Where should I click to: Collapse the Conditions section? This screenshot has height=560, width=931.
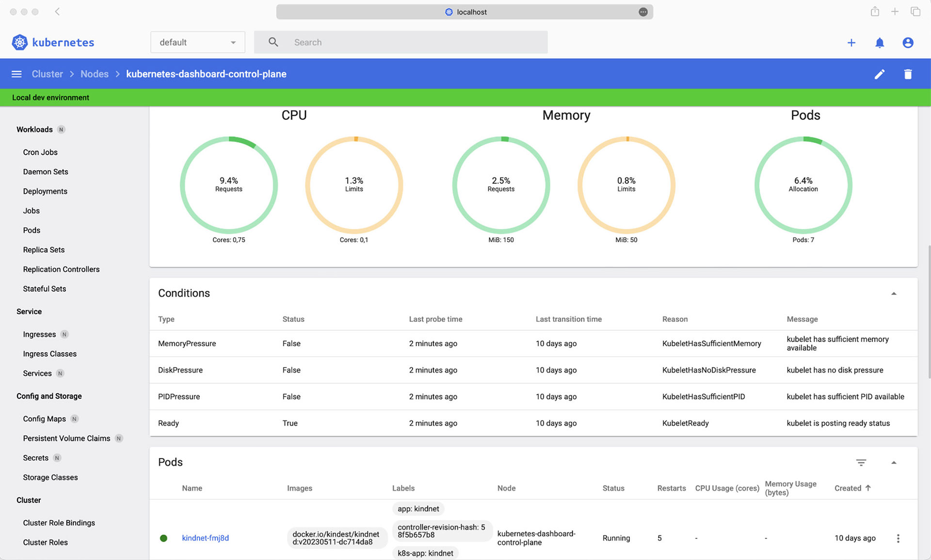(x=894, y=293)
